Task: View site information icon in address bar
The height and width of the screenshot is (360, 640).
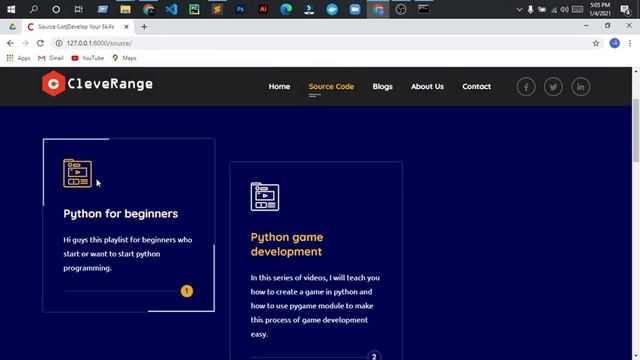Action: point(59,43)
